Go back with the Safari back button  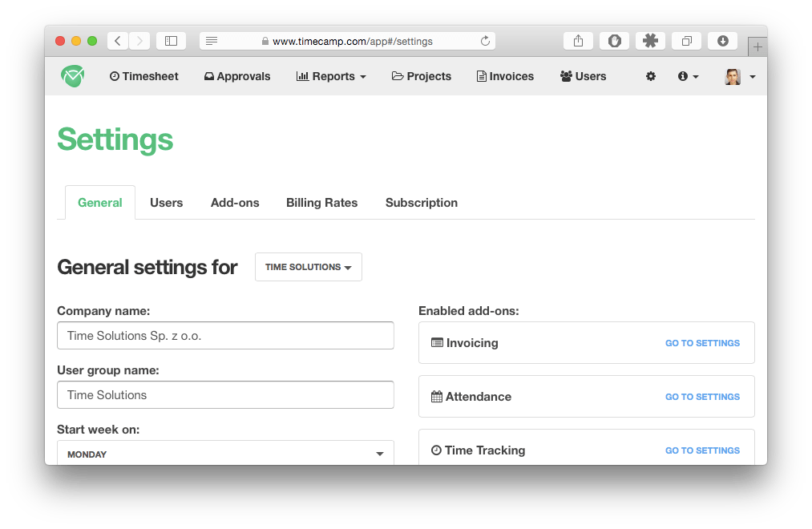[x=118, y=41]
